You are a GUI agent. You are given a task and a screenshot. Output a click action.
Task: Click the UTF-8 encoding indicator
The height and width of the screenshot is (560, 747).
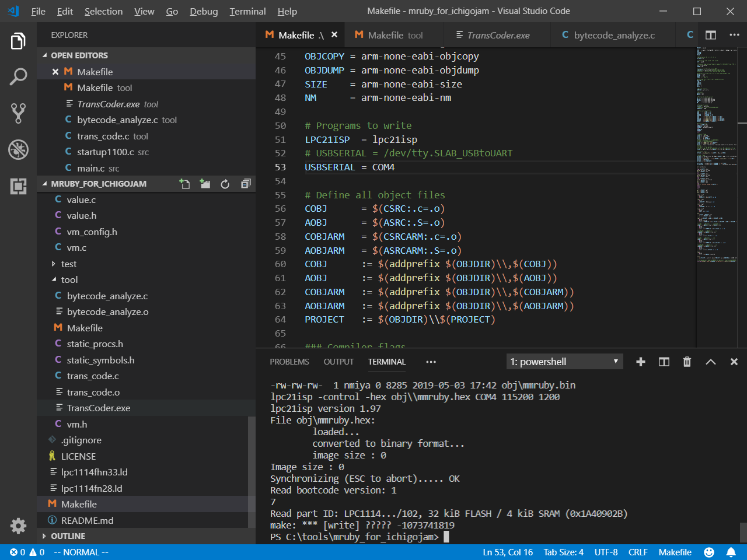click(606, 552)
